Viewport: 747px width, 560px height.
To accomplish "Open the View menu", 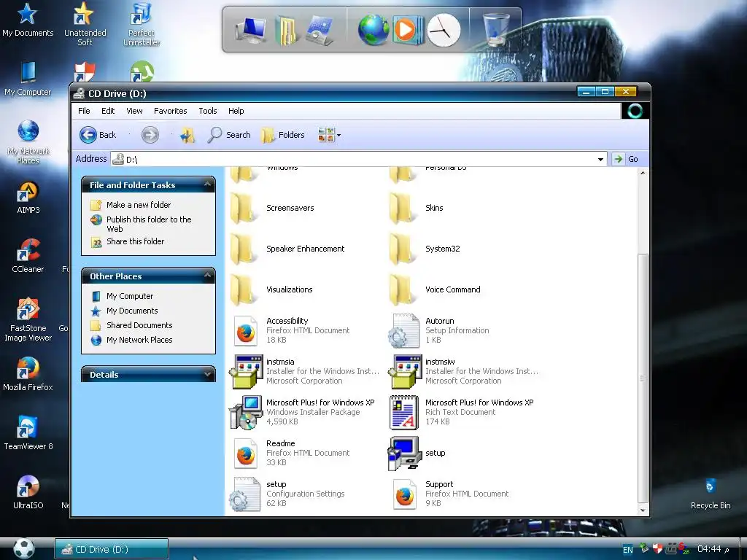I will (134, 111).
